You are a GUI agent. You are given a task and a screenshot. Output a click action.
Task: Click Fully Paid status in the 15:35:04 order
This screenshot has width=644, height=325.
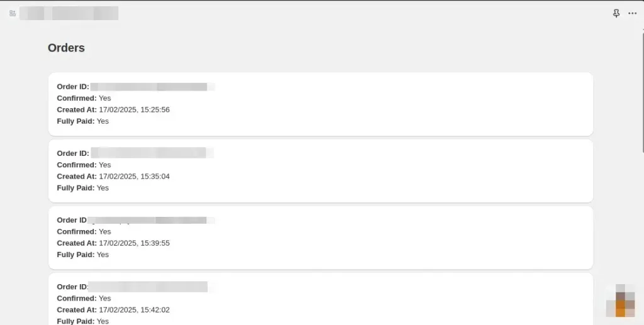[103, 188]
